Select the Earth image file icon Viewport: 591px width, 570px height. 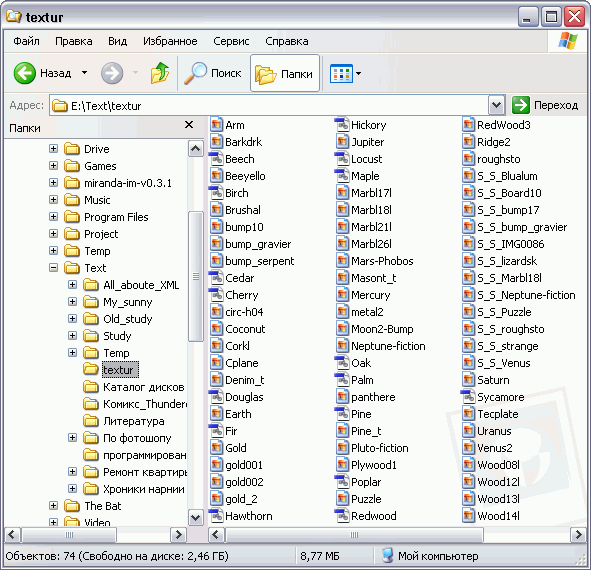click(216, 414)
